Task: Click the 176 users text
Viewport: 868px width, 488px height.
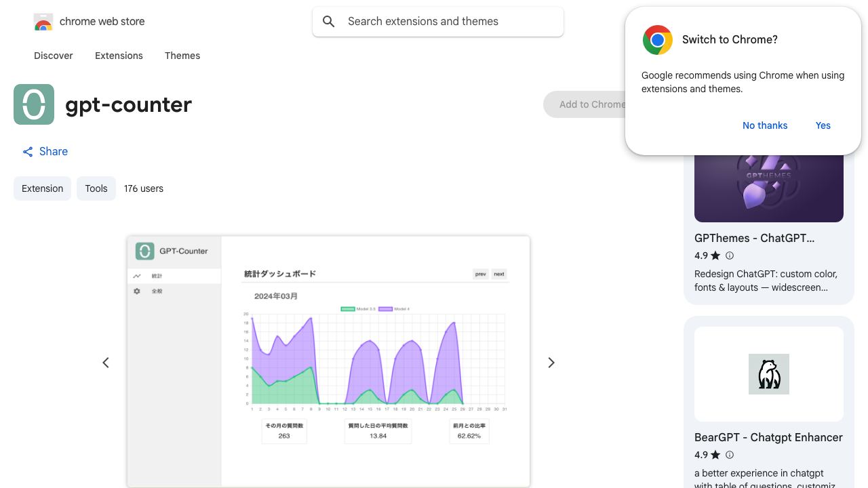Action: [x=144, y=188]
